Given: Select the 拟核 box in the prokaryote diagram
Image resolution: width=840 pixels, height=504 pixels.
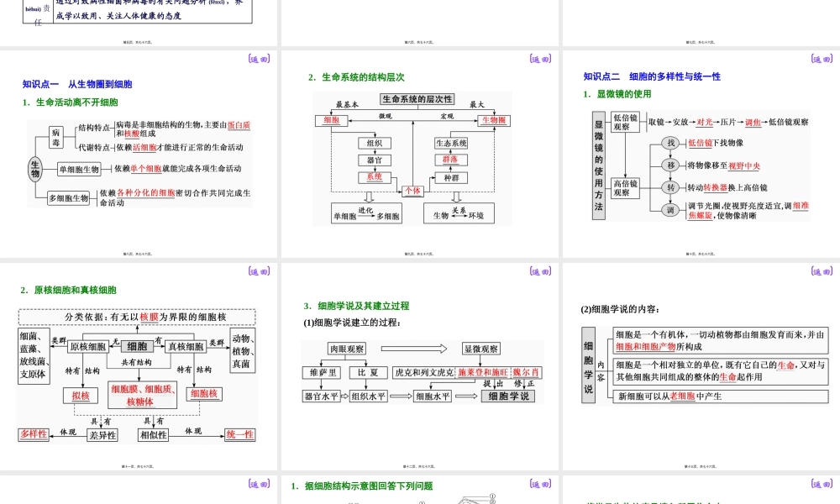Looking at the screenshot, I should coord(80,396).
